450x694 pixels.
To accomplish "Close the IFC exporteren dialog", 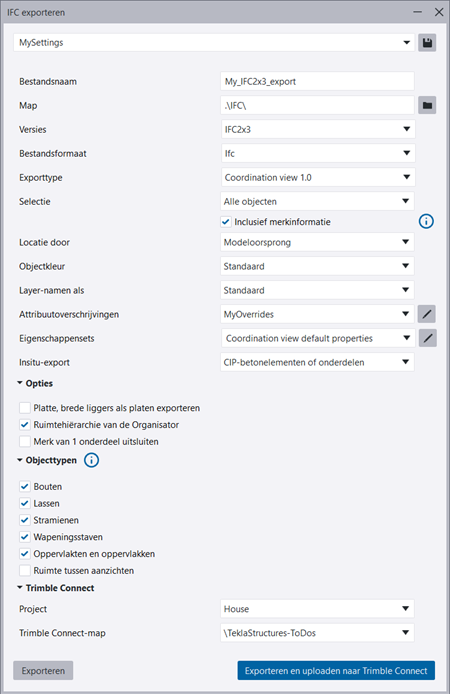I will [438, 12].
